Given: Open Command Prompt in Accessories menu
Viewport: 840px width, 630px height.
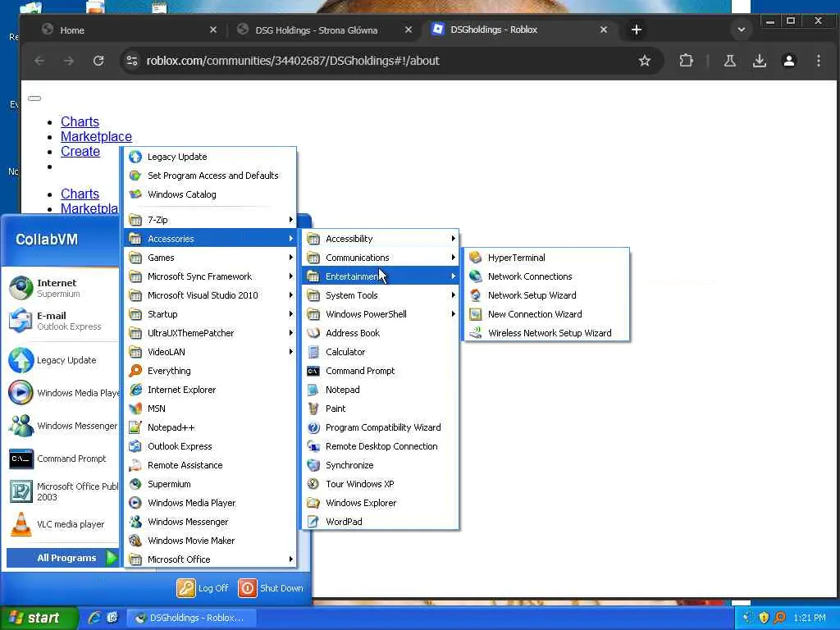Looking at the screenshot, I should (x=381, y=371).
